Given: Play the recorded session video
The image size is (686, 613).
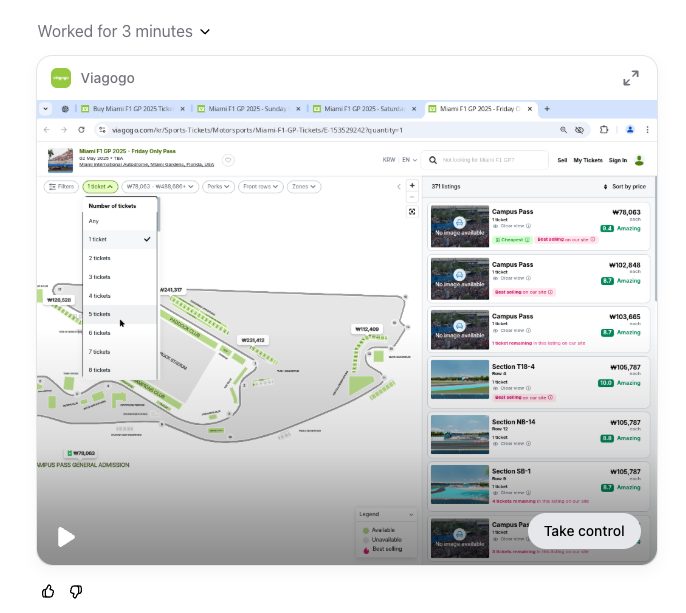Looking at the screenshot, I should tap(66, 537).
